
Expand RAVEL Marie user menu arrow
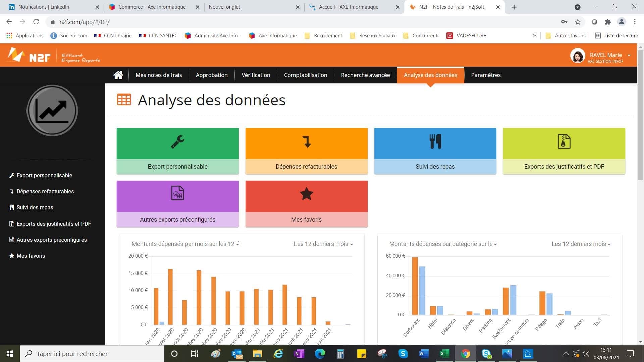pos(629,55)
